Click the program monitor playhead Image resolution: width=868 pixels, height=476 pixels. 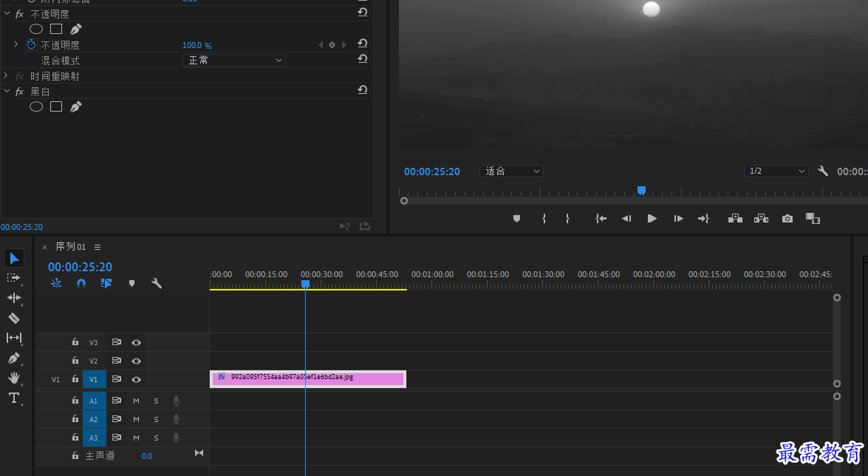point(641,191)
